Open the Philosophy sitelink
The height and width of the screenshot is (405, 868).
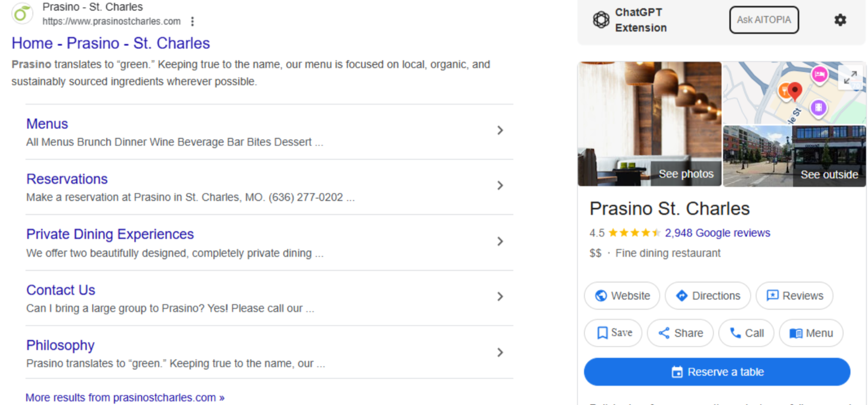pos(60,345)
